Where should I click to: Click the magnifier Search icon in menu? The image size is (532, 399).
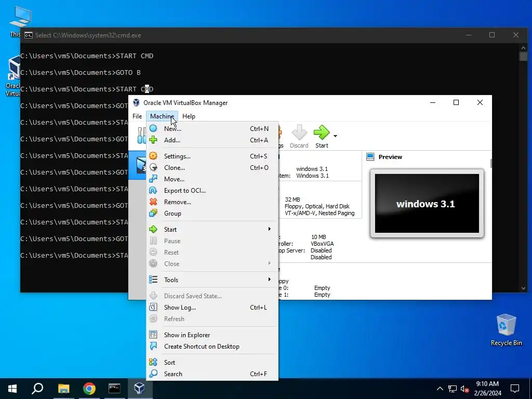pos(153,374)
